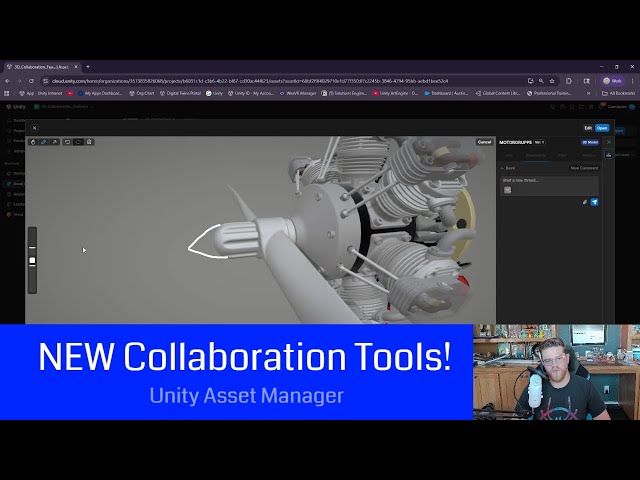The image size is (640, 480).
Task: Click the attachment pencil icon by send
Action: (584, 202)
